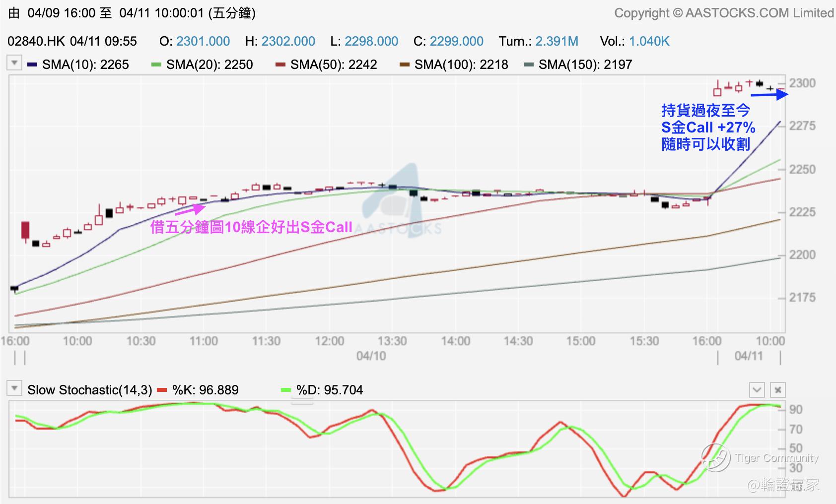Click the %D green color swatch
This screenshot has width=836, height=504.
pyautogui.click(x=286, y=390)
